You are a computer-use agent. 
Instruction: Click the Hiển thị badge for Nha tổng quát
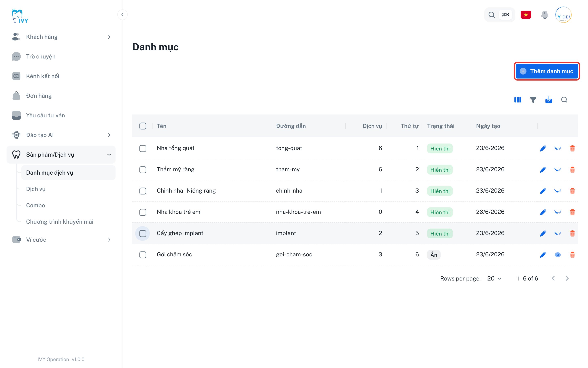coord(440,148)
